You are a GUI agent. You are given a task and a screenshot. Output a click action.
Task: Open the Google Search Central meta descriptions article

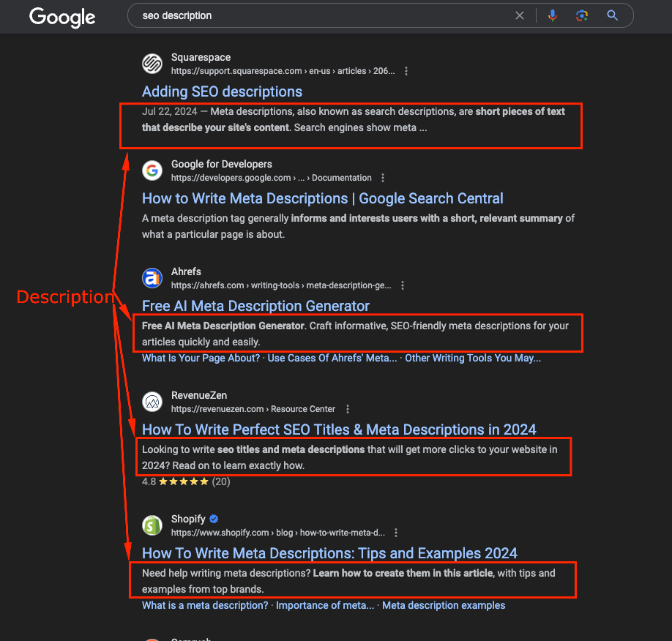[322, 198]
